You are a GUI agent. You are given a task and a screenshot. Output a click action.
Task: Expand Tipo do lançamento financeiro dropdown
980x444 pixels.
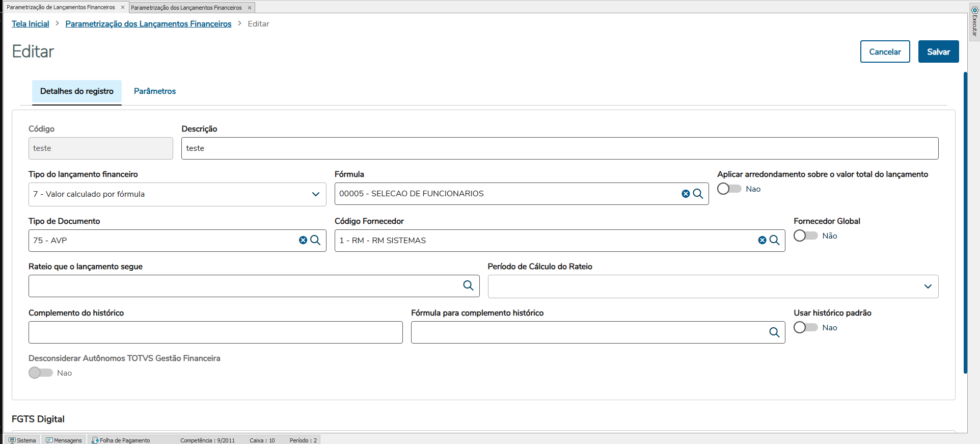click(315, 194)
